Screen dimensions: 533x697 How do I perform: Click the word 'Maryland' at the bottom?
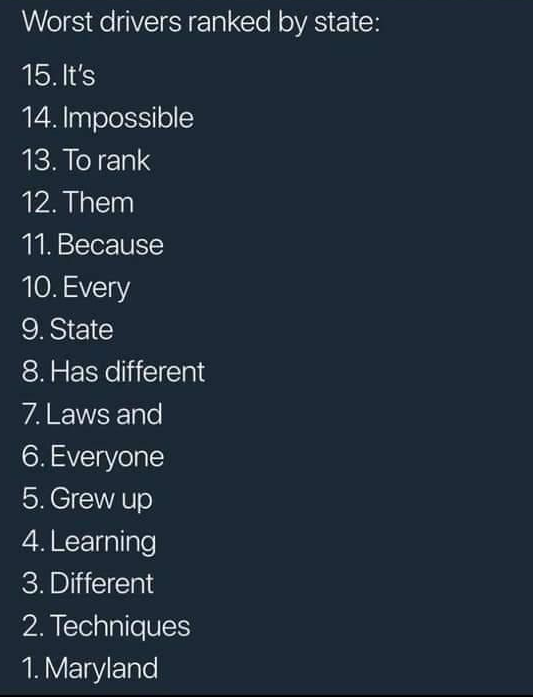pos(101,669)
